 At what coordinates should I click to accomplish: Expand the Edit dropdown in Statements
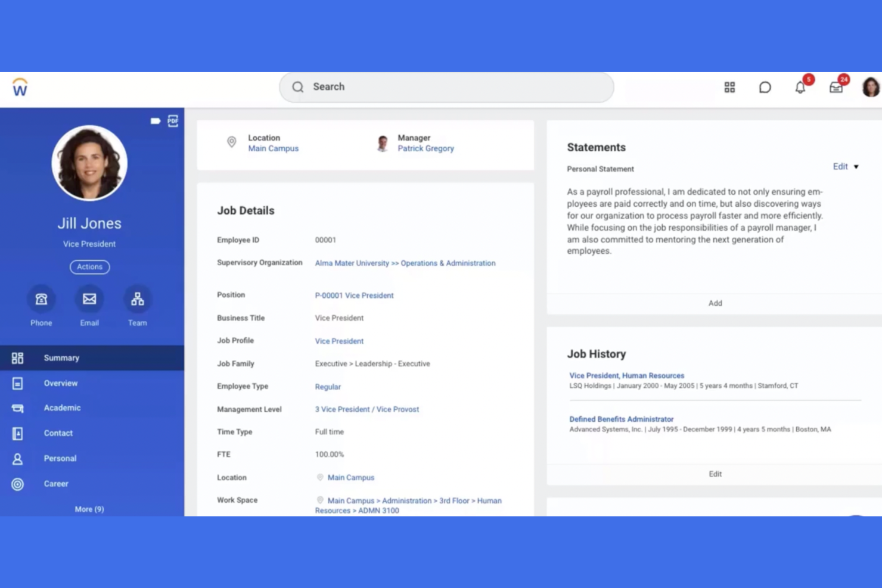[846, 167]
